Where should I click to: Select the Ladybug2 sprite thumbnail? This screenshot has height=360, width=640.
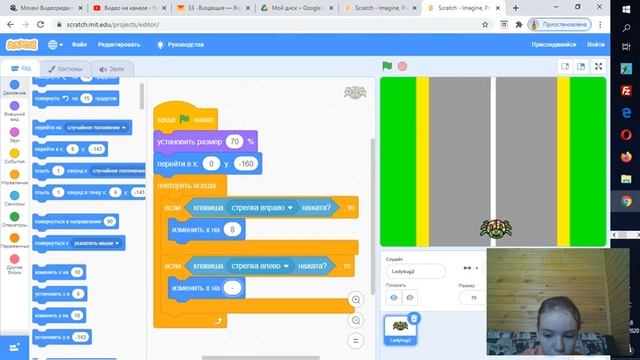point(400,330)
